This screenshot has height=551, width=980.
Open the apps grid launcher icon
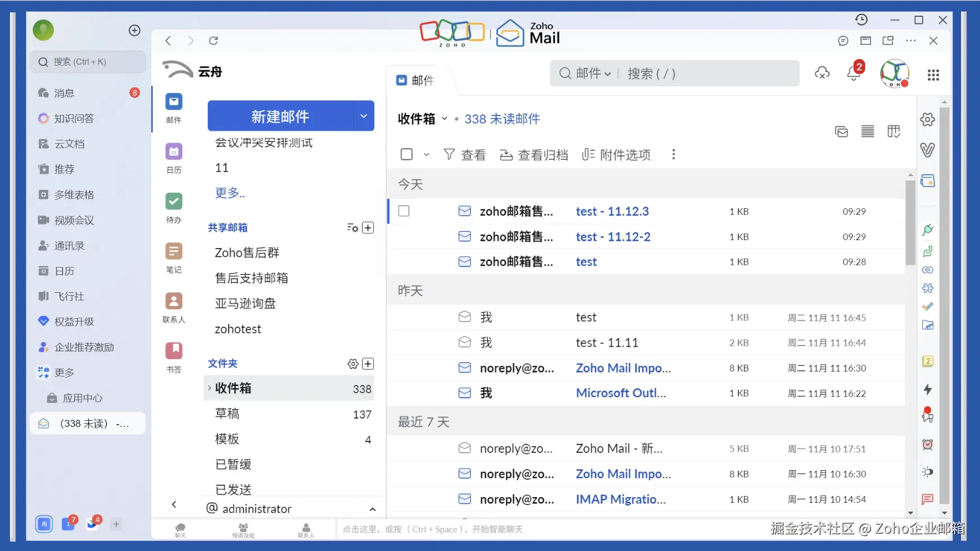coord(933,75)
